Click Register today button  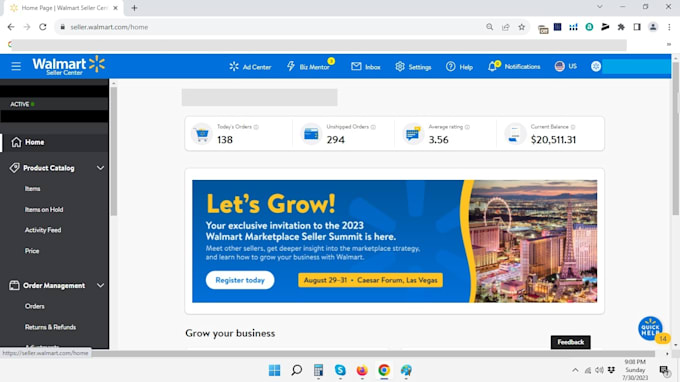pyautogui.click(x=240, y=280)
